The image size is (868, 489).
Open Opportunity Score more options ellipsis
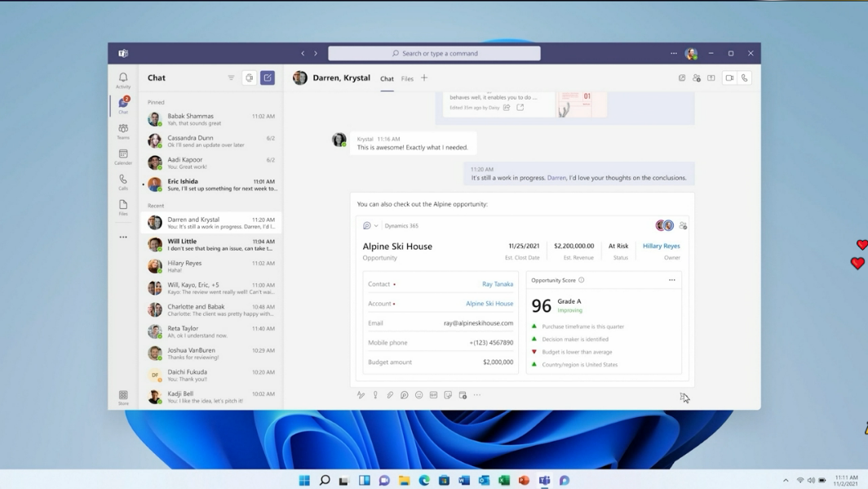coord(672,280)
